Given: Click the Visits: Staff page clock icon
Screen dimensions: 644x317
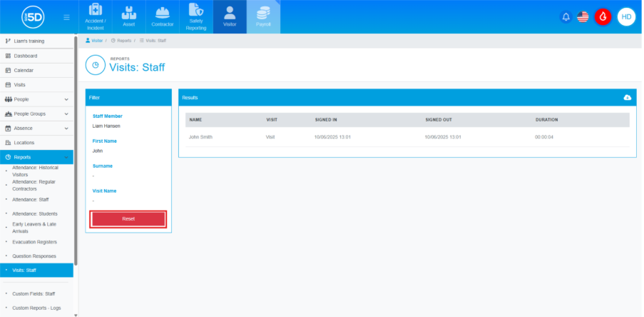Looking at the screenshot, I should coord(96,65).
